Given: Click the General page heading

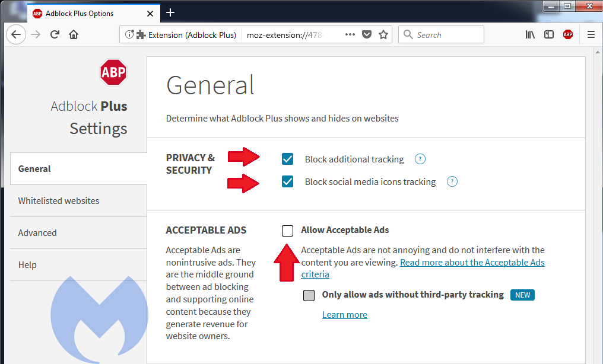Looking at the screenshot, I should click(x=210, y=85).
